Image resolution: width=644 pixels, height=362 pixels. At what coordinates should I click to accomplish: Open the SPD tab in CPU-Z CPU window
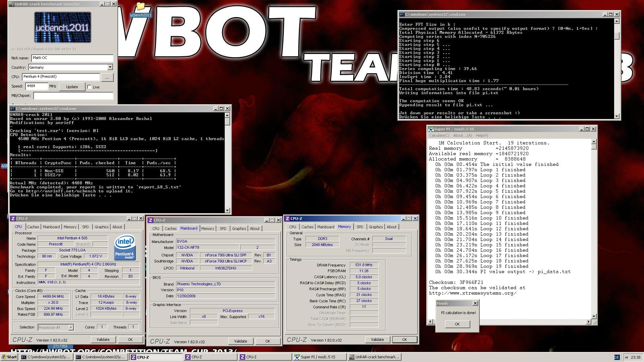86,227
